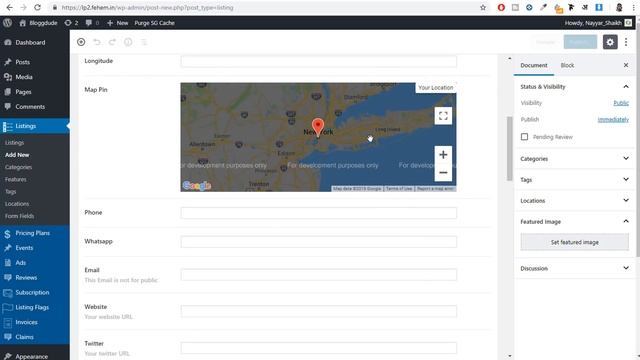Click Your Location on map

tap(436, 88)
